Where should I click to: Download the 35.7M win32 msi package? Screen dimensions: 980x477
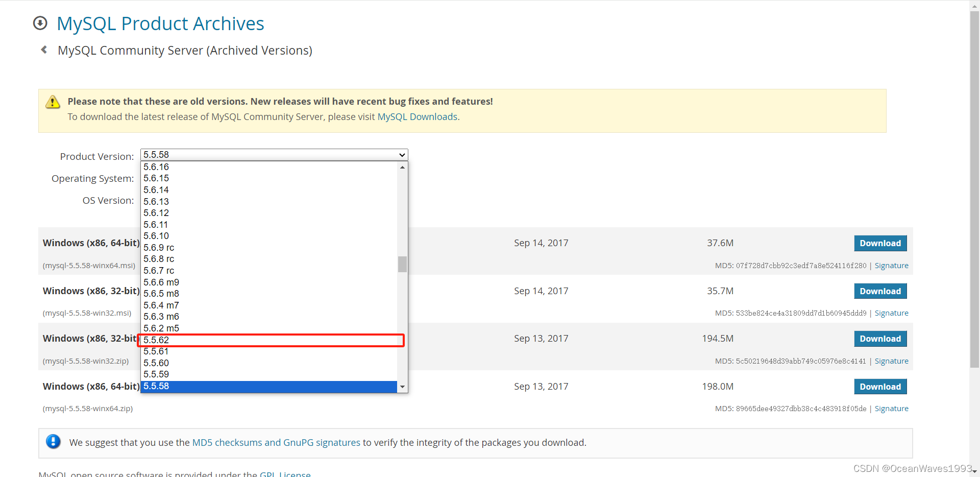(880, 291)
